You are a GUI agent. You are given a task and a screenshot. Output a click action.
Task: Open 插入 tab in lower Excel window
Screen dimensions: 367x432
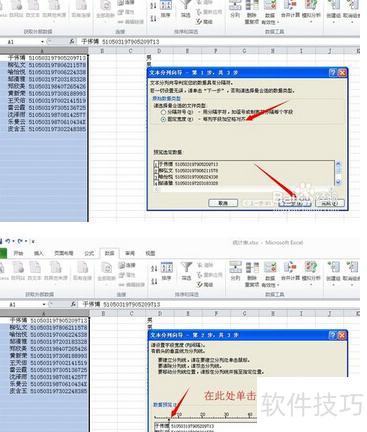[x=39, y=253]
